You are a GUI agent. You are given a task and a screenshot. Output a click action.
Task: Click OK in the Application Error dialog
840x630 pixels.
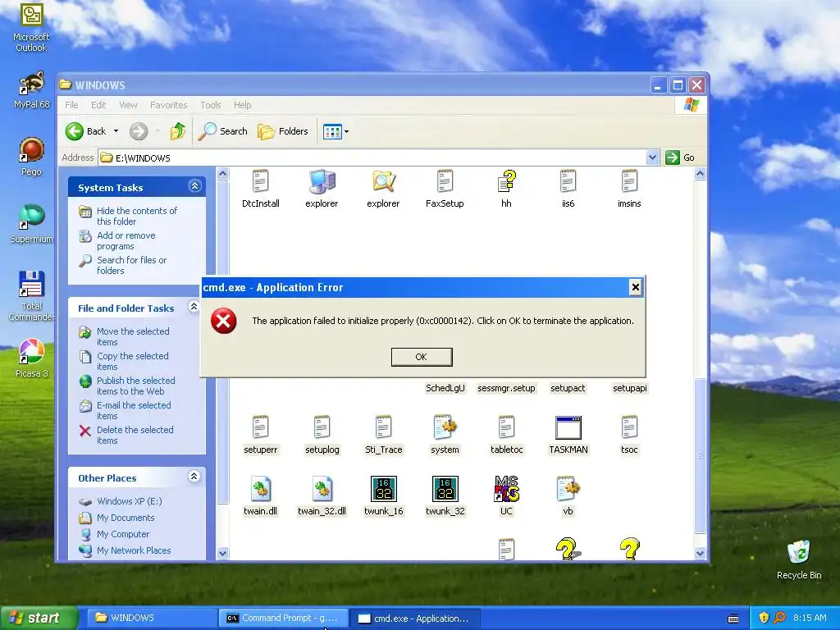coord(422,357)
